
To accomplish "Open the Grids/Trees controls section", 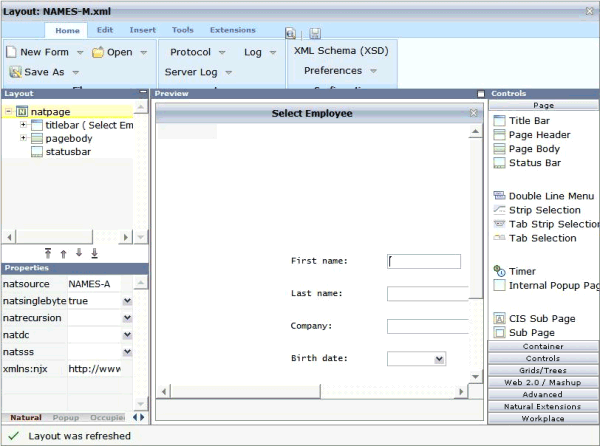I will [543, 370].
